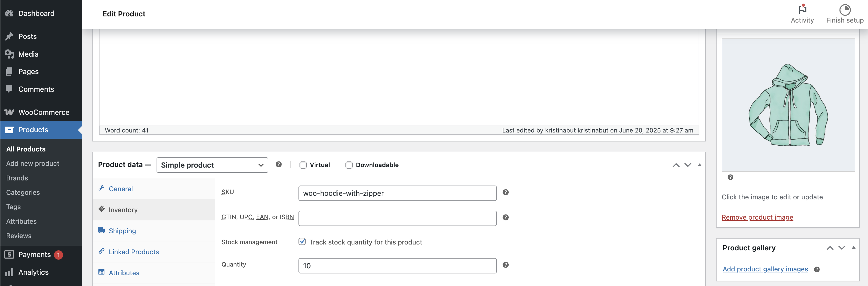Enable the Virtual checkbox
Screen dimensions: 868x286
tap(303, 165)
